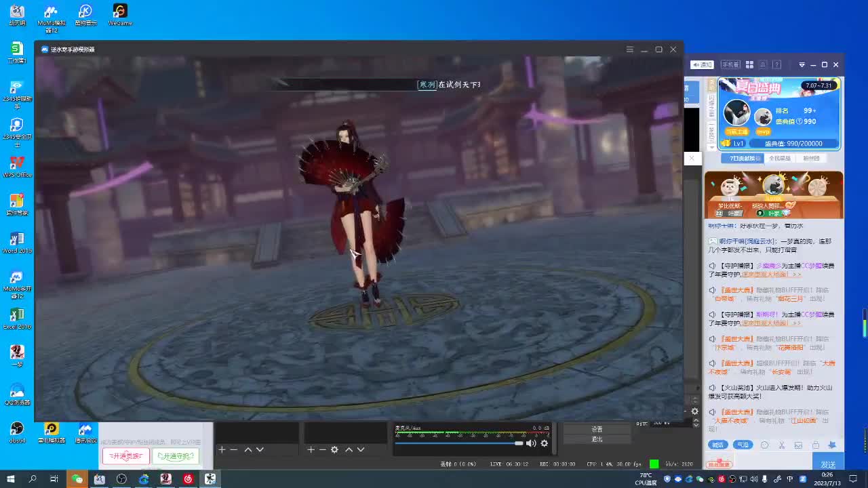
Task: Open OBS mic audio settings gear
Action: tap(544, 443)
